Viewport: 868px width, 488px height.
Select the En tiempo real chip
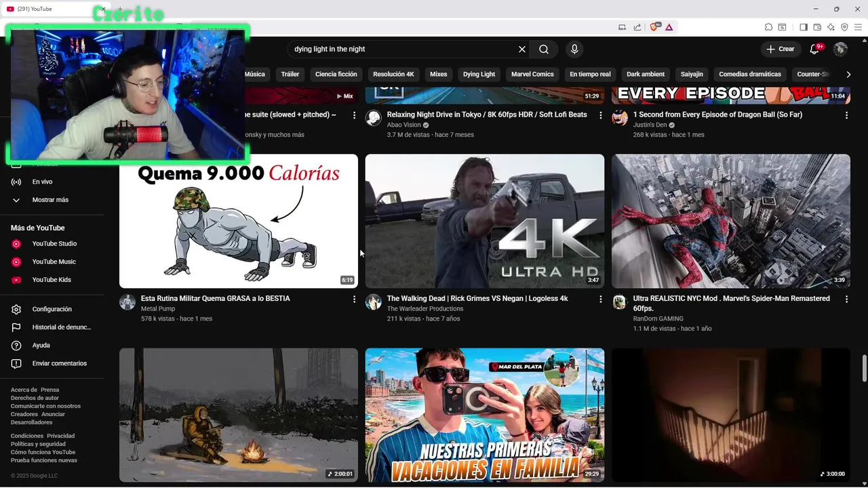tap(590, 75)
